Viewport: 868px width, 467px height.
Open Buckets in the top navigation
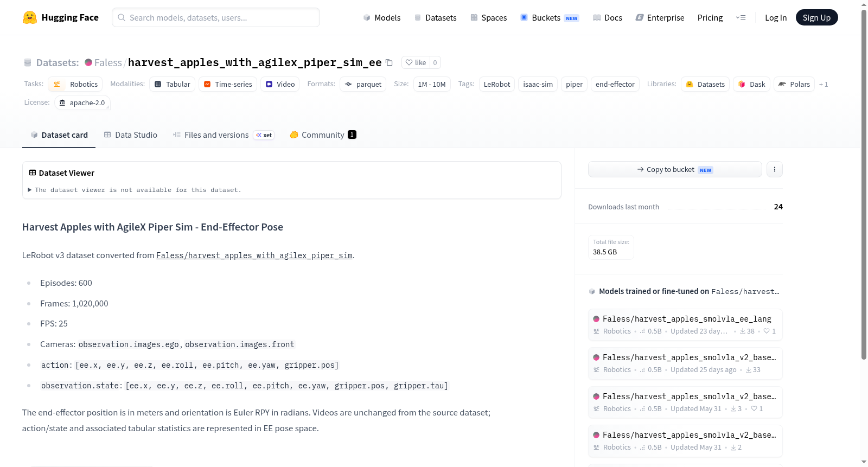point(550,17)
